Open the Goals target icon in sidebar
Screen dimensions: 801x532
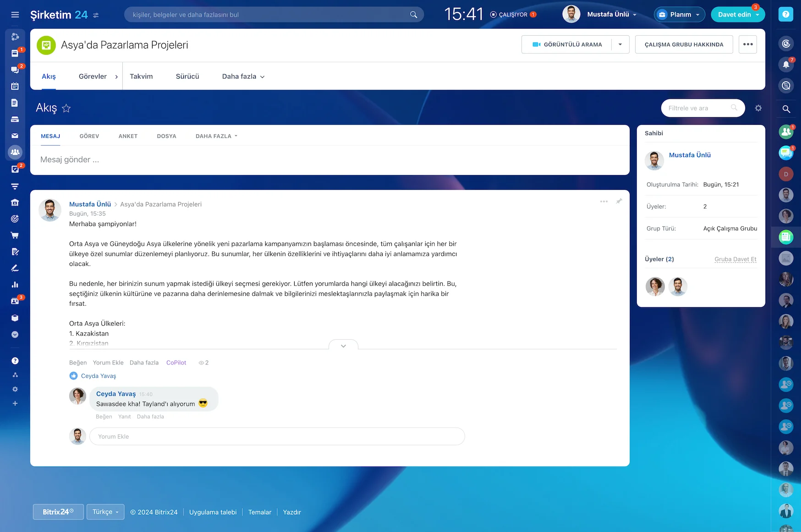pos(15,219)
